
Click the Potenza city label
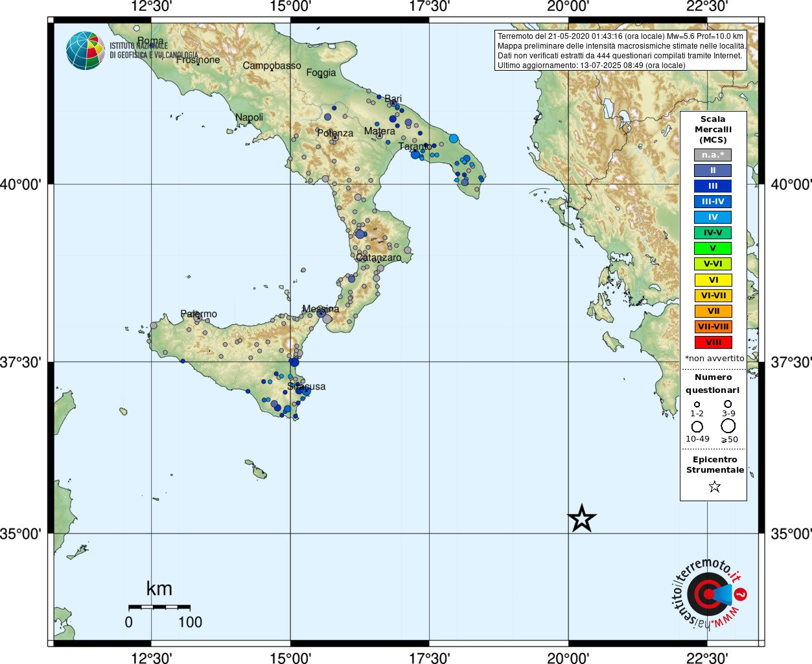point(335,133)
